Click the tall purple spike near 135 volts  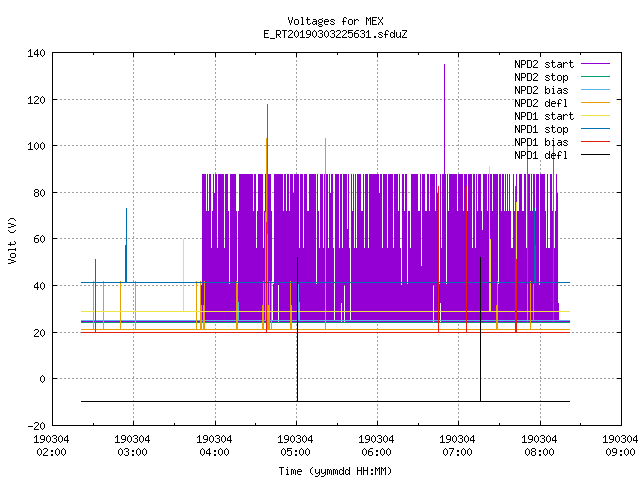(444, 118)
